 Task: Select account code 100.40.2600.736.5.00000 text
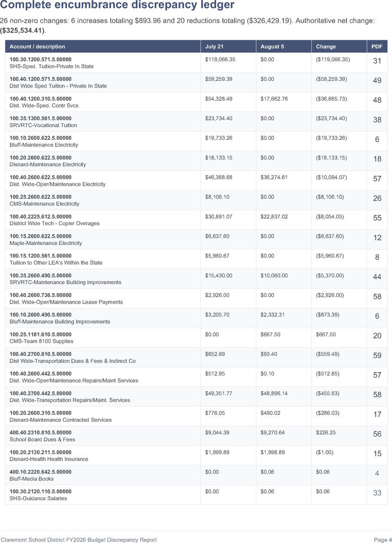tap(41, 295)
